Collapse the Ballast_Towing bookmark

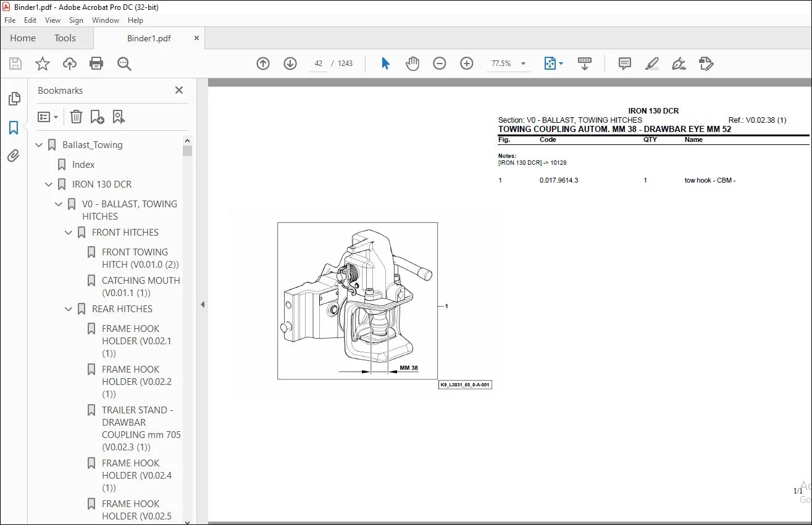[40, 145]
